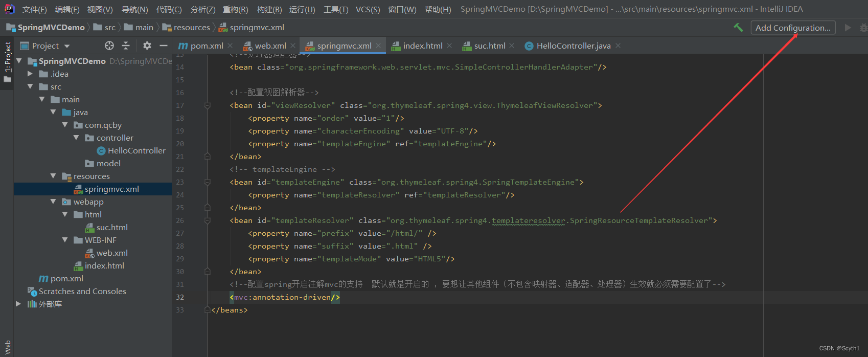868x357 pixels.
Task: Close the HelloController.java tab
Action: [618, 46]
